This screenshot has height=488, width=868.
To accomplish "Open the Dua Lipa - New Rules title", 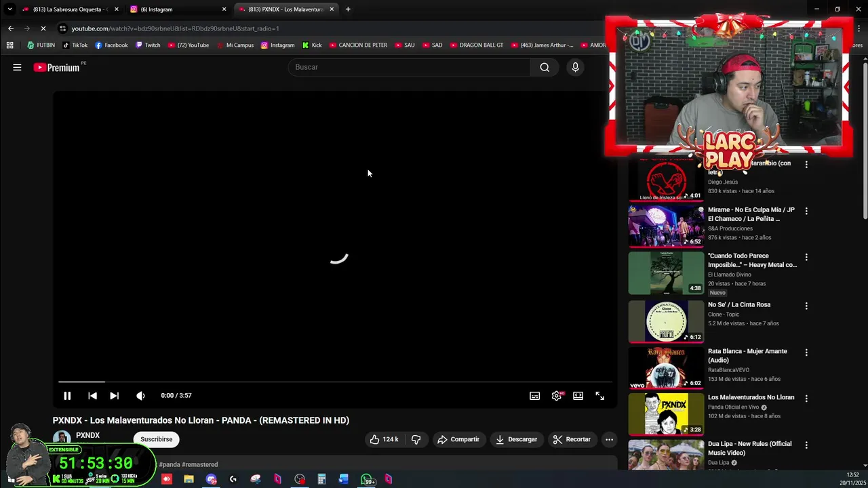I will pos(749,448).
